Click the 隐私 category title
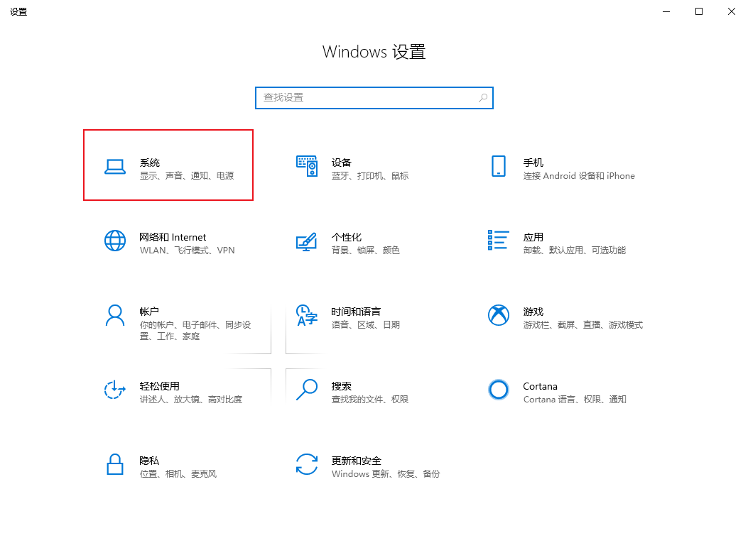The image size is (748, 560). coord(149,461)
